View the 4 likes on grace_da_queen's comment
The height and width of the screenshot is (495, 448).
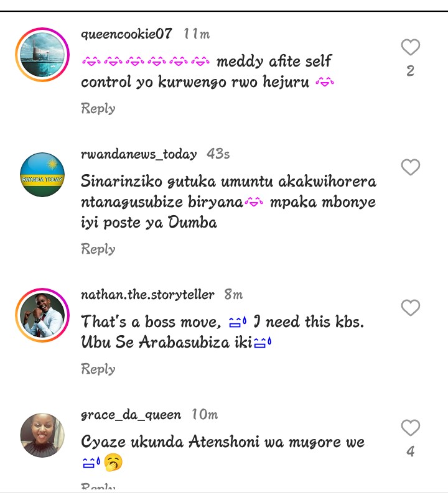point(411,451)
